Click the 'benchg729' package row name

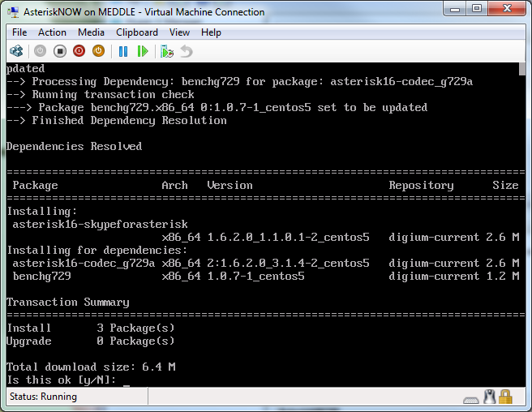point(41,277)
